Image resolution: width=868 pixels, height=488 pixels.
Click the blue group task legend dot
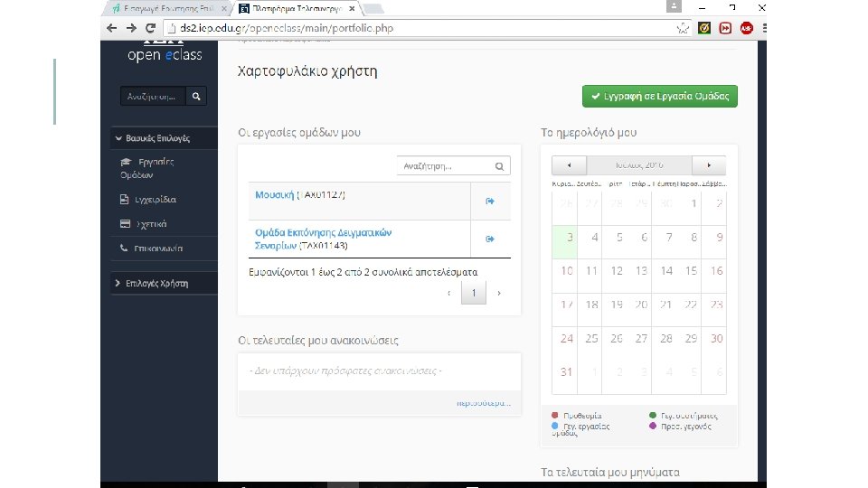tap(555, 426)
